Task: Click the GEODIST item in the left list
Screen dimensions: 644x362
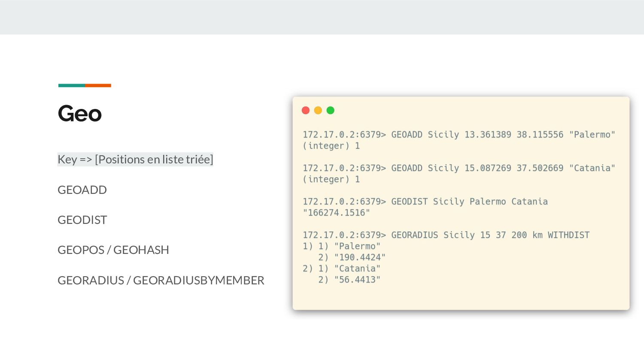Action: (x=82, y=220)
